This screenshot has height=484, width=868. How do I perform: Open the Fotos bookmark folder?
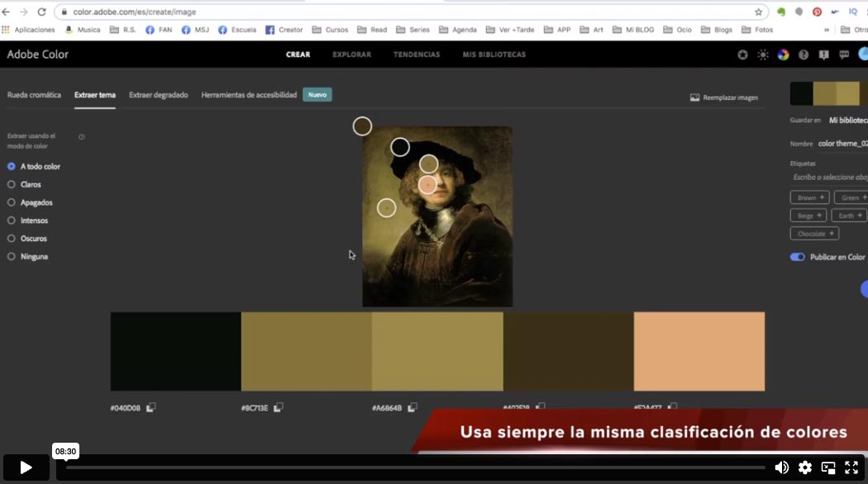pyautogui.click(x=757, y=30)
